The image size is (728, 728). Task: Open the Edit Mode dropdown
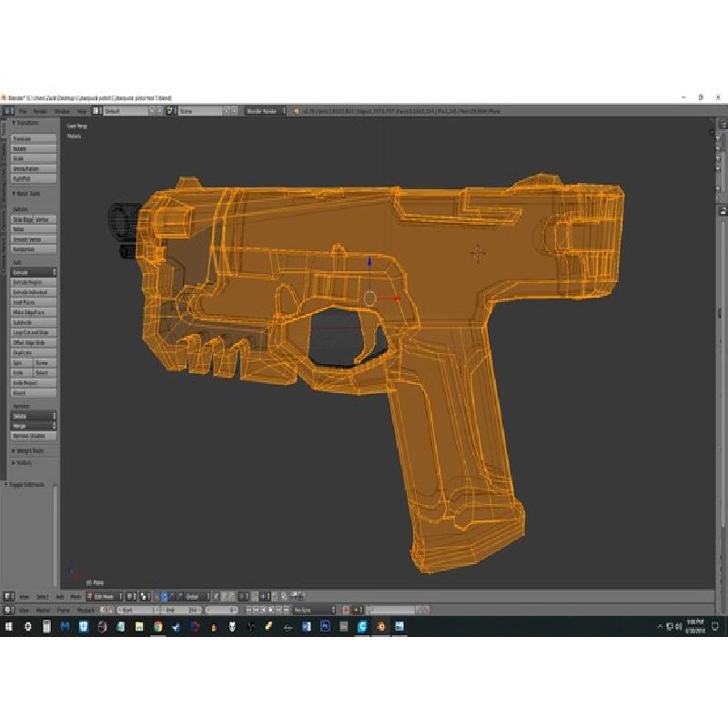click(105, 597)
